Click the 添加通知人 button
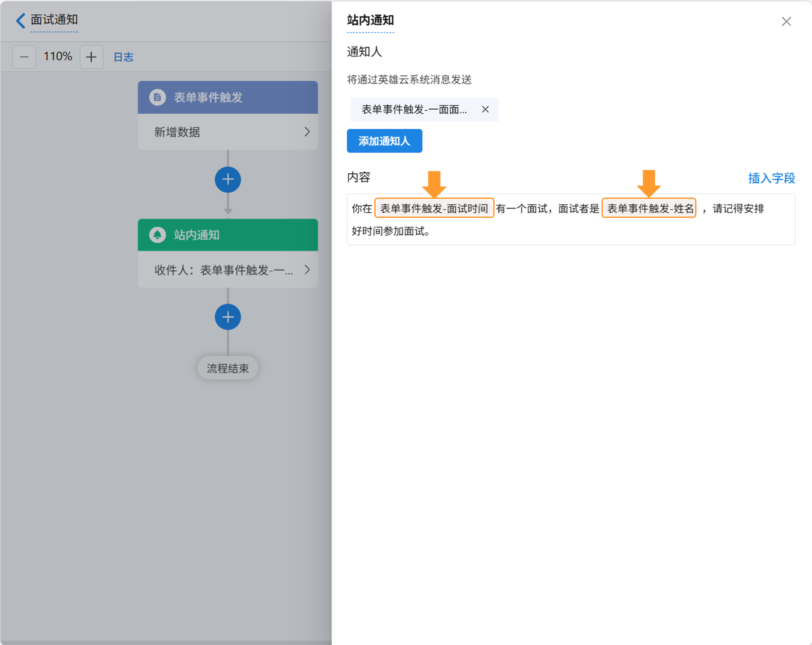 tap(384, 141)
